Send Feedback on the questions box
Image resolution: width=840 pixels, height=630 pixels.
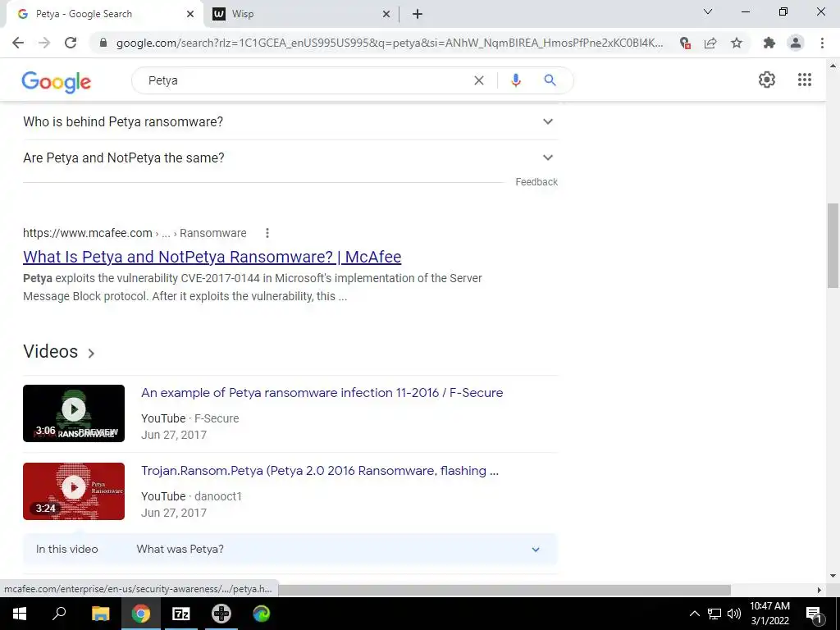tap(536, 182)
